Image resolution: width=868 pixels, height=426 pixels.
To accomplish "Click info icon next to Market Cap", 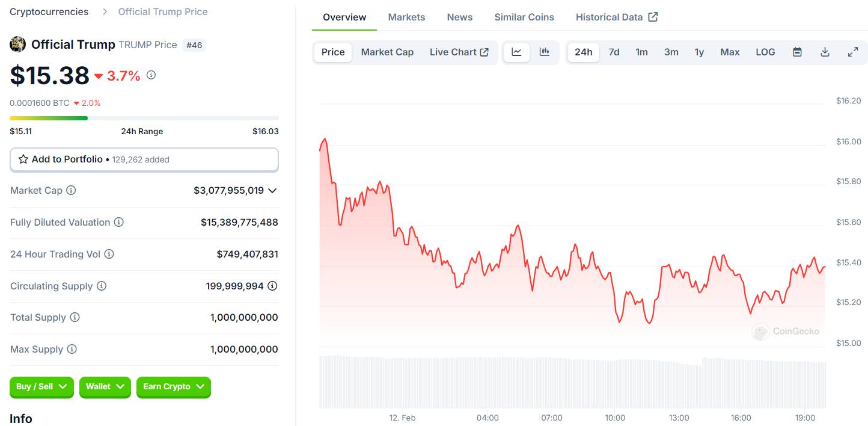I will click(x=71, y=190).
